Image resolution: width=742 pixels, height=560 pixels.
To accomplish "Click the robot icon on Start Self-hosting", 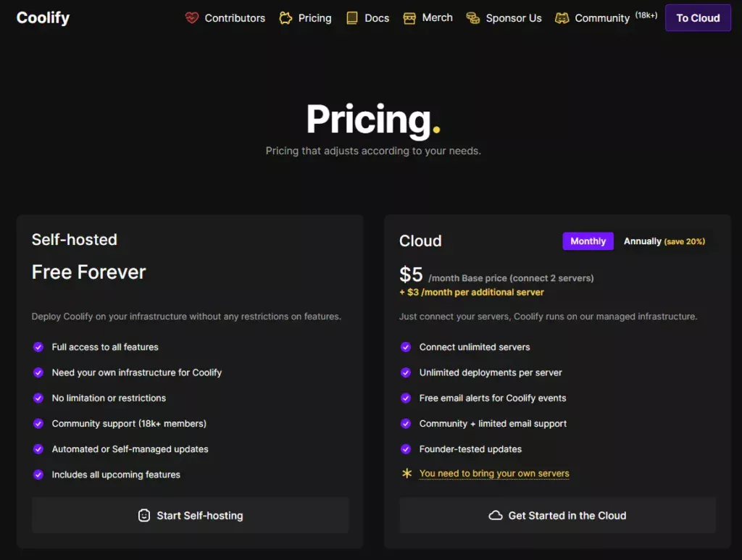I will [x=144, y=515].
